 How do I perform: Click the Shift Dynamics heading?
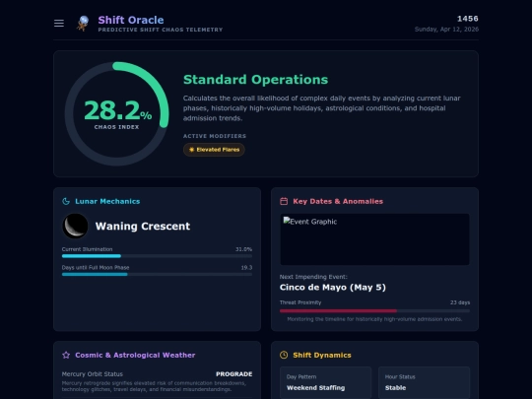(322, 355)
